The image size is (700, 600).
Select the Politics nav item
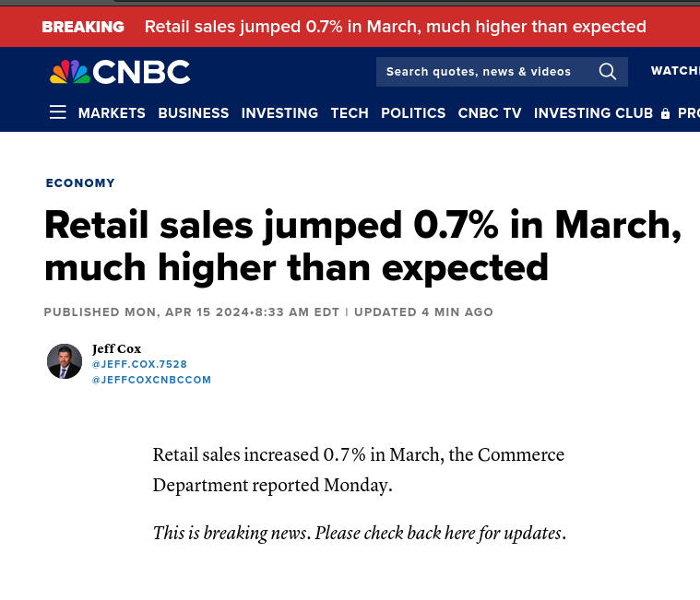(413, 112)
